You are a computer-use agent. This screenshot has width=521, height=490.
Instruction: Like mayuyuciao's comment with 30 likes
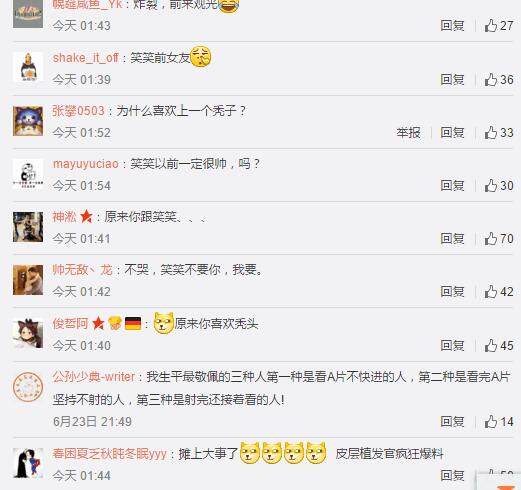click(x=491, y=185)
